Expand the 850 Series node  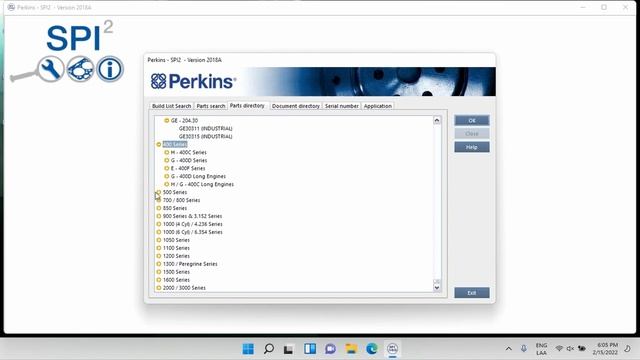click(x=159, y=208)
